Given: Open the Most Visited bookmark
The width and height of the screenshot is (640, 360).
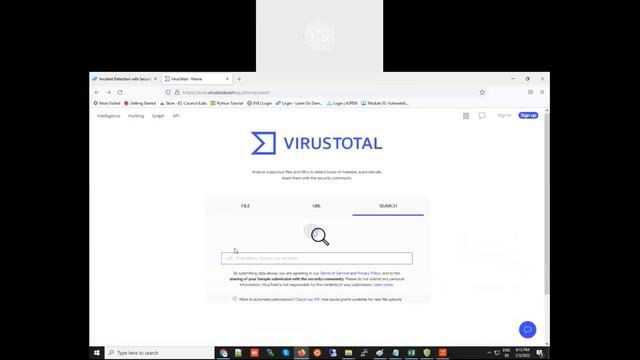Looking at the screenshot, I should coord(107,103).
